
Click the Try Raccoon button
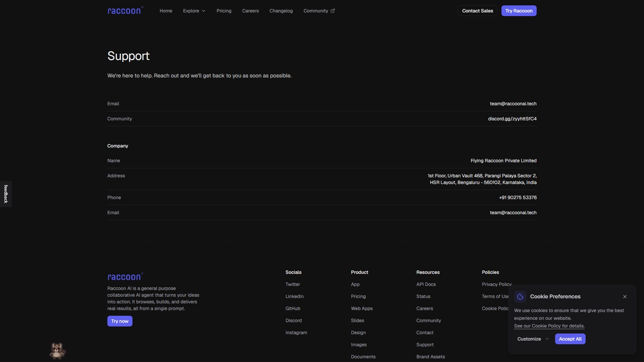519,11
